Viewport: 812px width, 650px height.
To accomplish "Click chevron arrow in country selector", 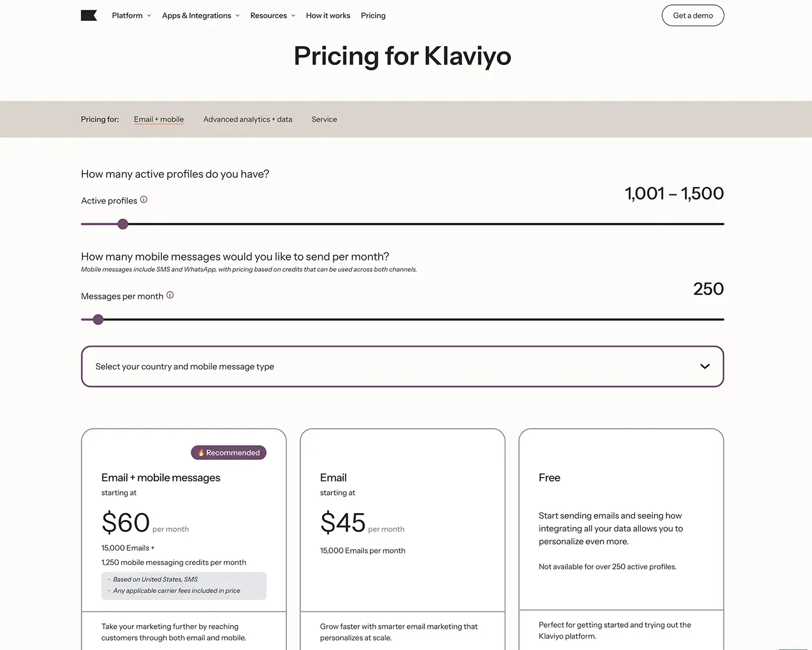I will [704, 367].
